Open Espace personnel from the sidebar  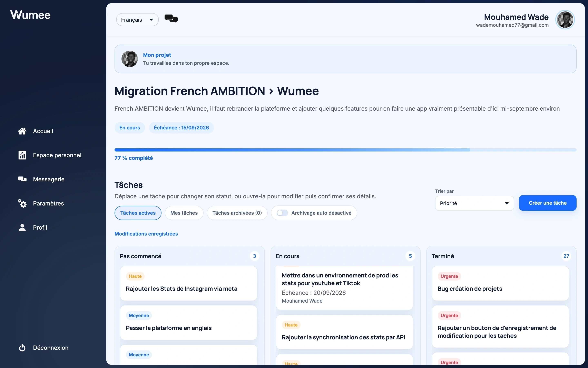click(x=57, y=155)
